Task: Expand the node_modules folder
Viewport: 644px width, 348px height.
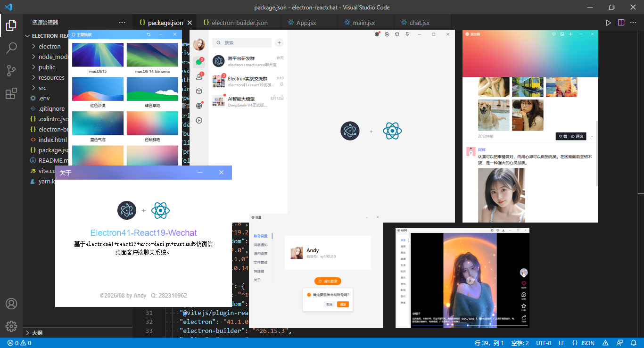Action: [x=53, y=57]
